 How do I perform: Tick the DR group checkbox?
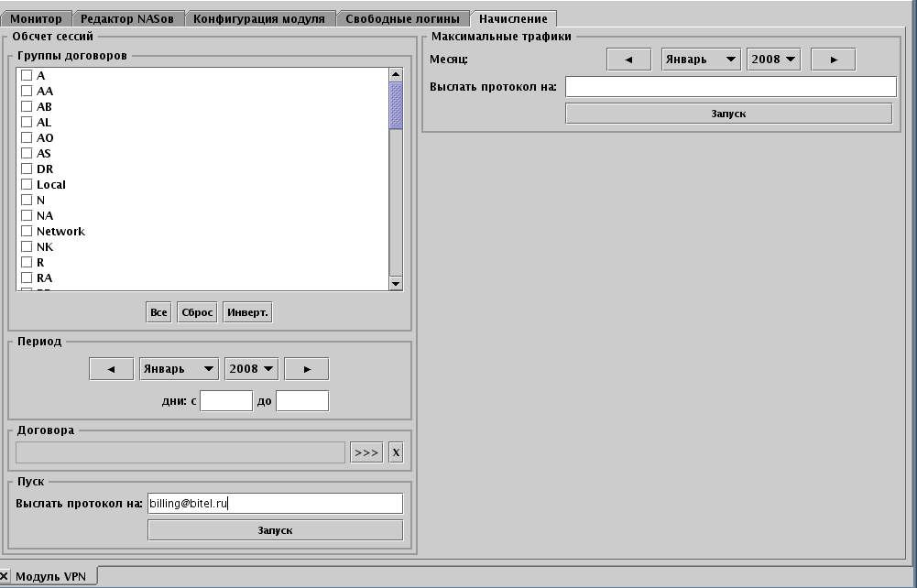click(27, 169)
